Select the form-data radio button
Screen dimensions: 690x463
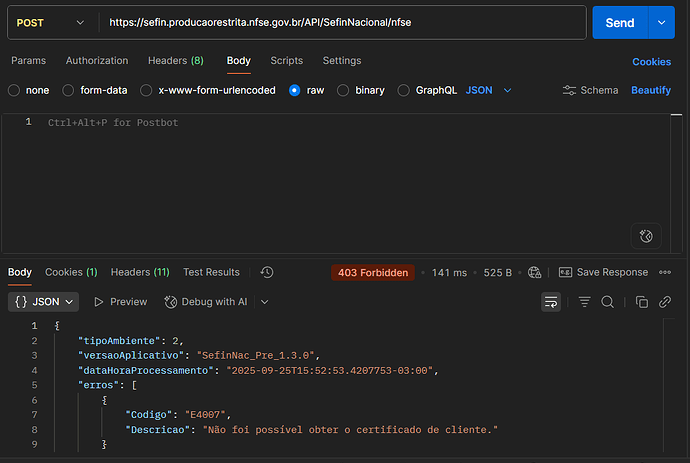70,90
